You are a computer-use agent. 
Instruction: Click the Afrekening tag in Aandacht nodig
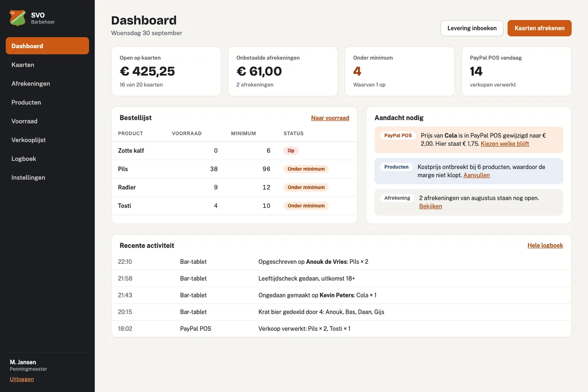(397, 198)
